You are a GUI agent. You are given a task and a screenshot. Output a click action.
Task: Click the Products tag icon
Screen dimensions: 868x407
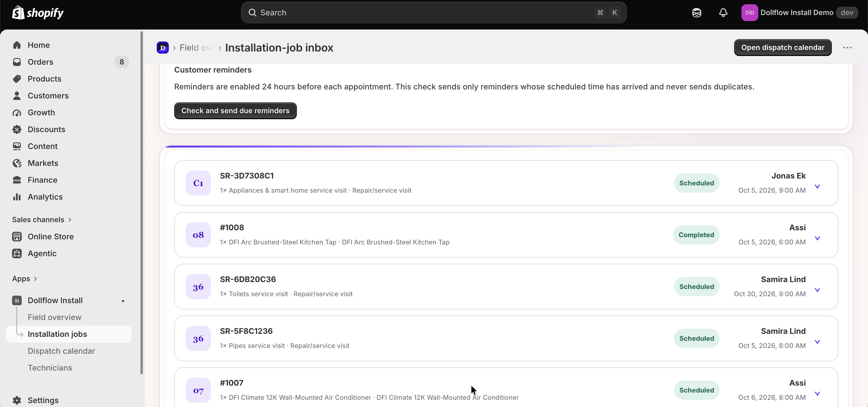[17, 79]
